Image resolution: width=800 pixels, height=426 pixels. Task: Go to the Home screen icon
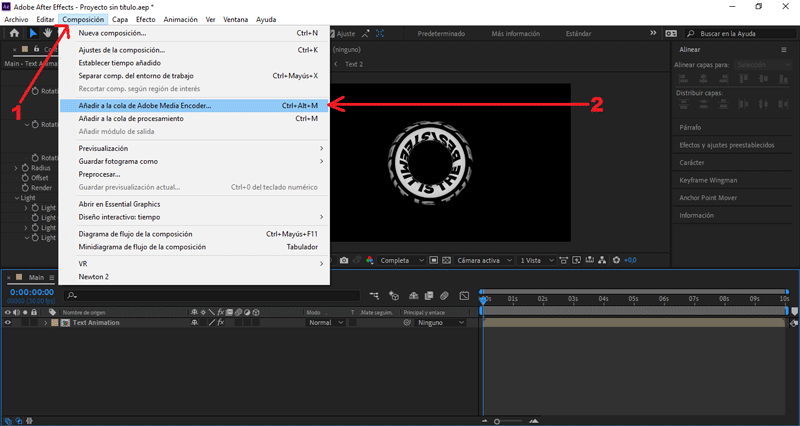(x=14, y=33)
